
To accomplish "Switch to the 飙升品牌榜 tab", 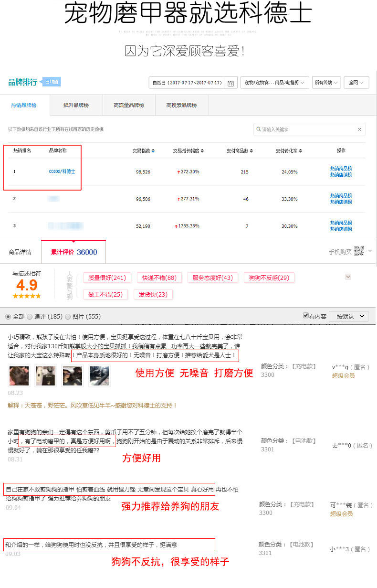I will point(76,105).
